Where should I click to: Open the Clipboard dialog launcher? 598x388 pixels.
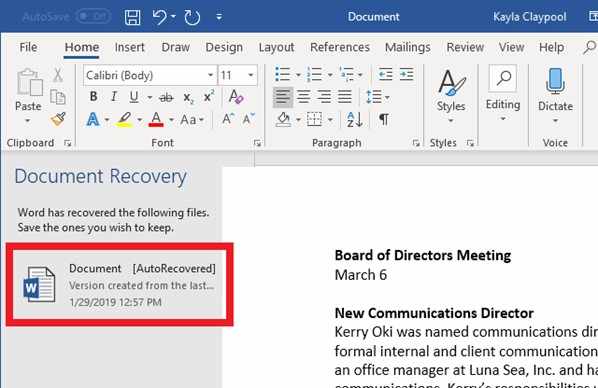68,143
